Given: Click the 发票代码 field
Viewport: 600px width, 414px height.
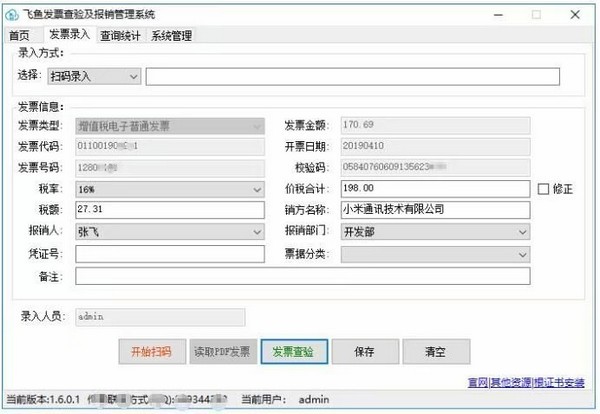Looking at the screenshot, I should pyautogui.click(x=170, y=147).
